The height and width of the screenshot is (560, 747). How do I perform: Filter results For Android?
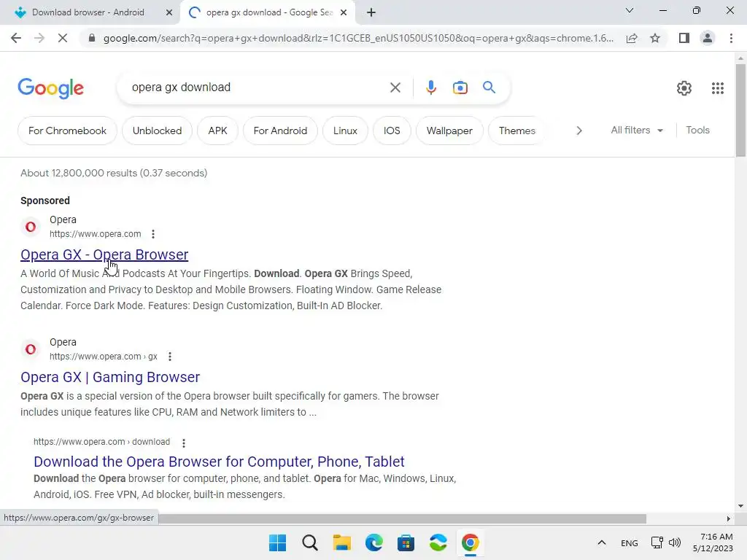click(x=280, y=131)
